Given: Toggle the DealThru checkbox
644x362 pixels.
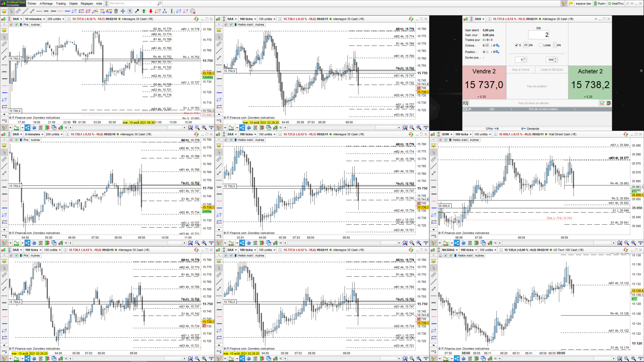Looking at the screenshot, I should point(609,4).
